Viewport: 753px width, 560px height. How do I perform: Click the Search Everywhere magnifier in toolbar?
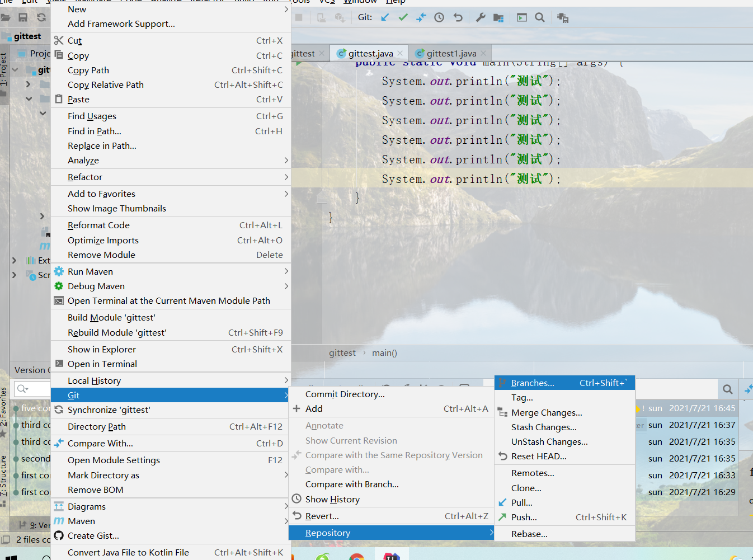pos(540,17)
